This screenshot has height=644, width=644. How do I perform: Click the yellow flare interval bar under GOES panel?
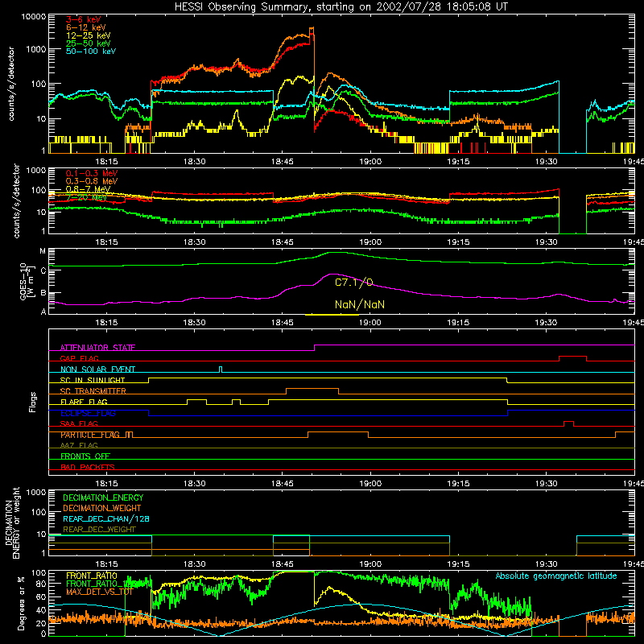click(332, 315)
